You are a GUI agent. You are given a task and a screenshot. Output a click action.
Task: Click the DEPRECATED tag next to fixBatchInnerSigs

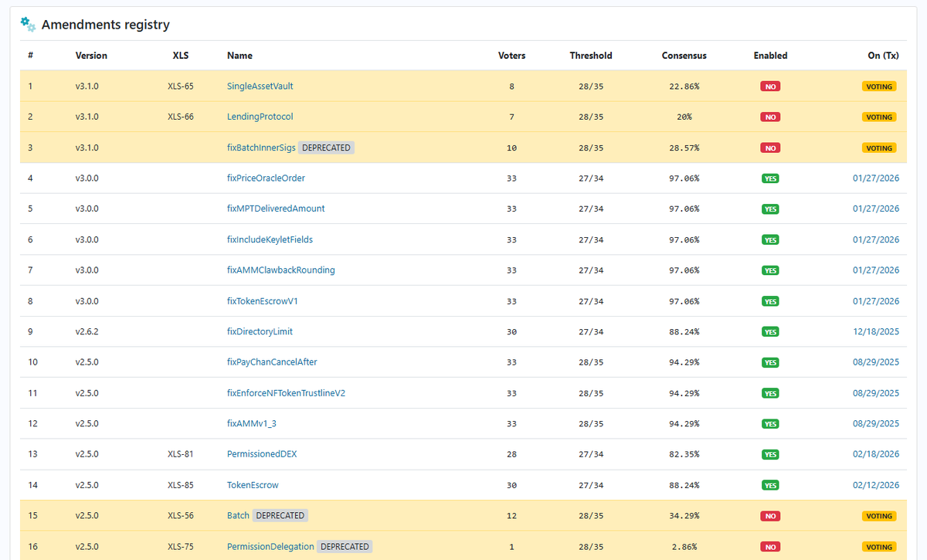326,148
